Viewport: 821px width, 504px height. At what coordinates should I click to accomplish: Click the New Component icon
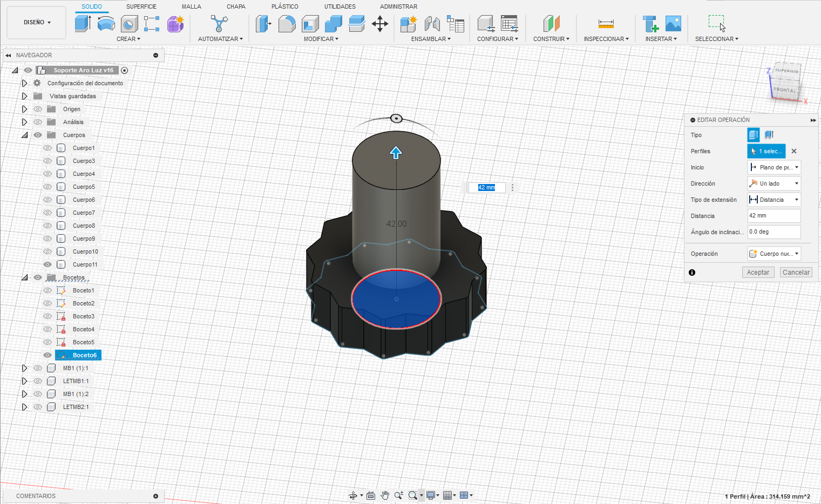[409, 24]
